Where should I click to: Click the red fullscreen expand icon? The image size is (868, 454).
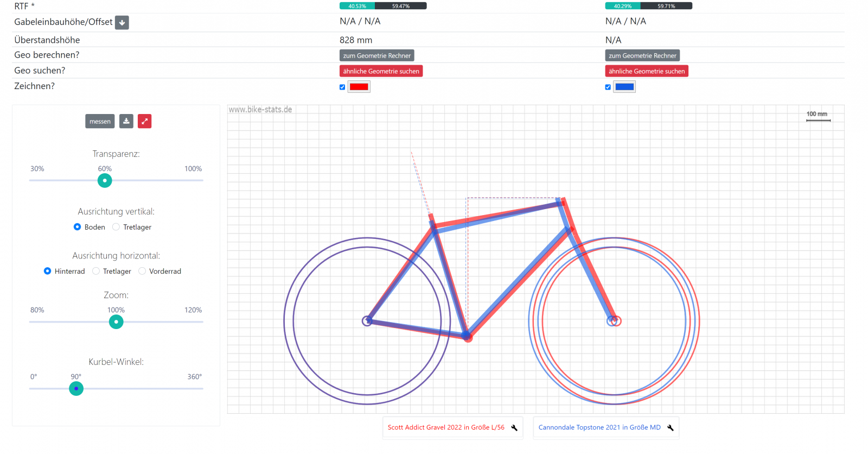click(x=144, y=121)
